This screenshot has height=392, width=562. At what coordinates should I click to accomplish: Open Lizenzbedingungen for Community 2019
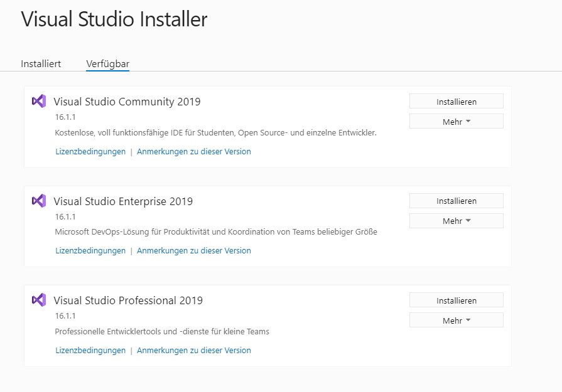point(90,151)
